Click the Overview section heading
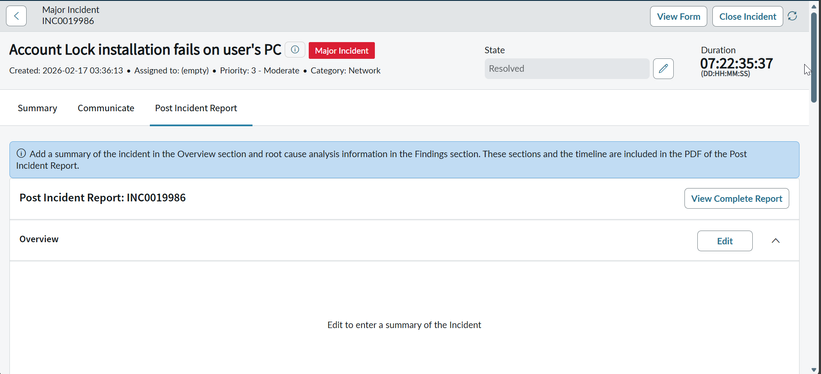 click(x=39, y=239)
